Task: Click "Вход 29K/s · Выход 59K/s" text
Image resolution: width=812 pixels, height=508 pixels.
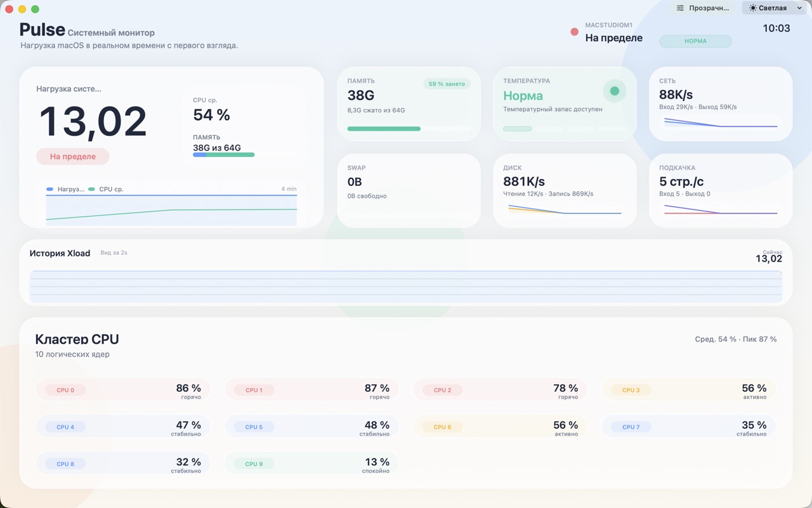Action: 698,107
